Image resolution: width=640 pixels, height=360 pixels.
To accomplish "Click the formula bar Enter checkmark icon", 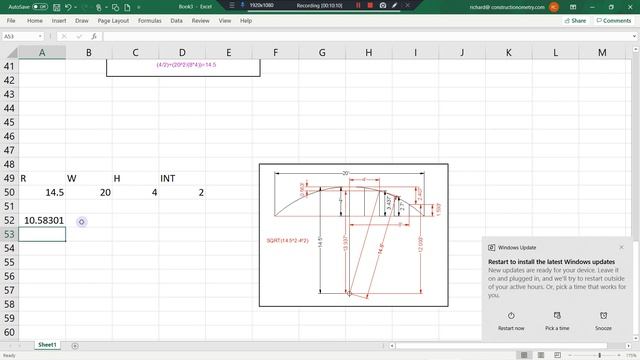I will coord(79,36).
